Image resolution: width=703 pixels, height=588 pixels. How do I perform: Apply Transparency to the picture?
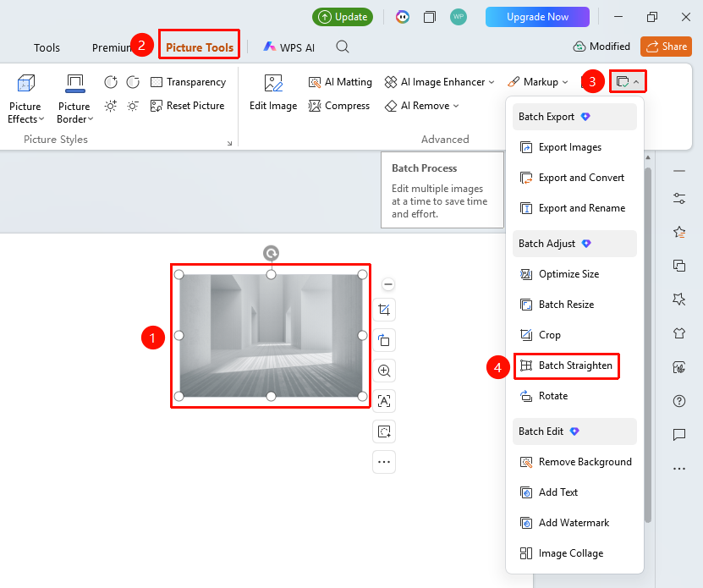pyautogui.click(x=189, y=82)
